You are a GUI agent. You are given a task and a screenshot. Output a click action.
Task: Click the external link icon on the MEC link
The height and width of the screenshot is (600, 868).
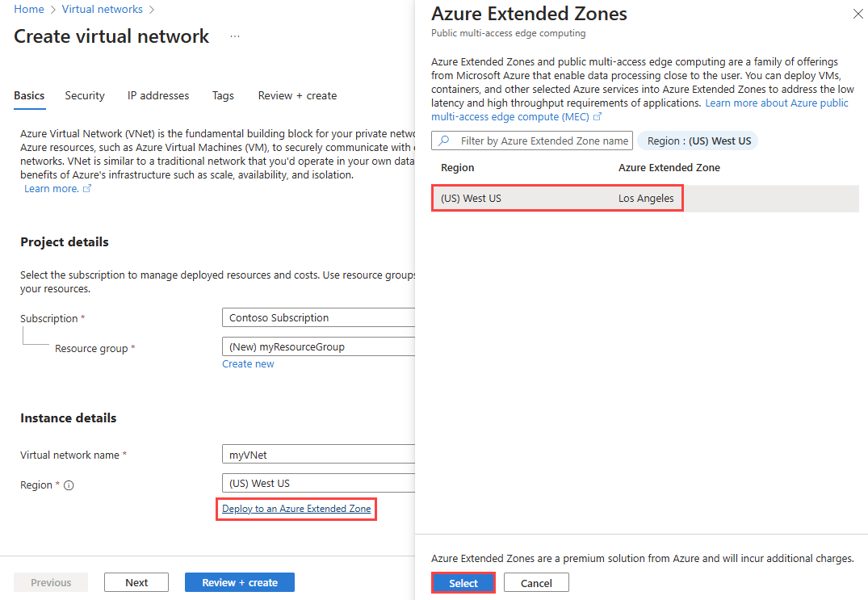coord(599,116)
